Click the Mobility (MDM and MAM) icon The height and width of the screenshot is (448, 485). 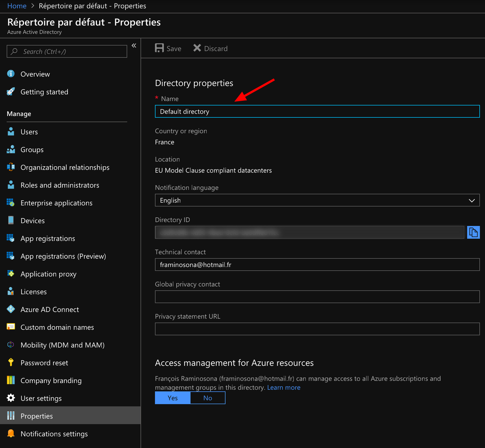pyautogui.click(x=11, y=345)
